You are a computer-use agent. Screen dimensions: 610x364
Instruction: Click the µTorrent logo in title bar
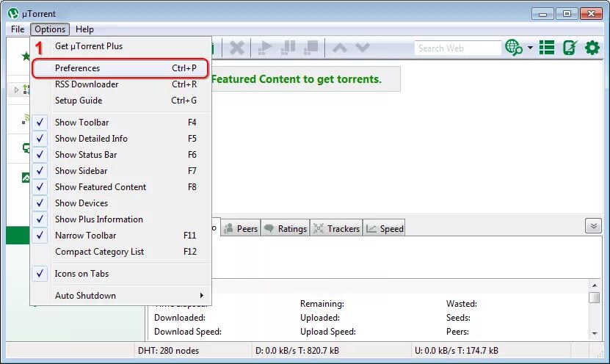13,14
